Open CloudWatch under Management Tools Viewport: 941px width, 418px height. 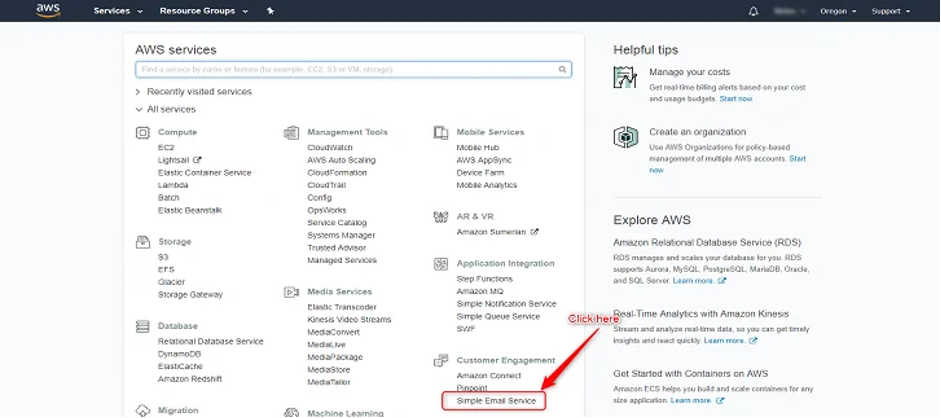pyautogui.click(x=330, y=148)
